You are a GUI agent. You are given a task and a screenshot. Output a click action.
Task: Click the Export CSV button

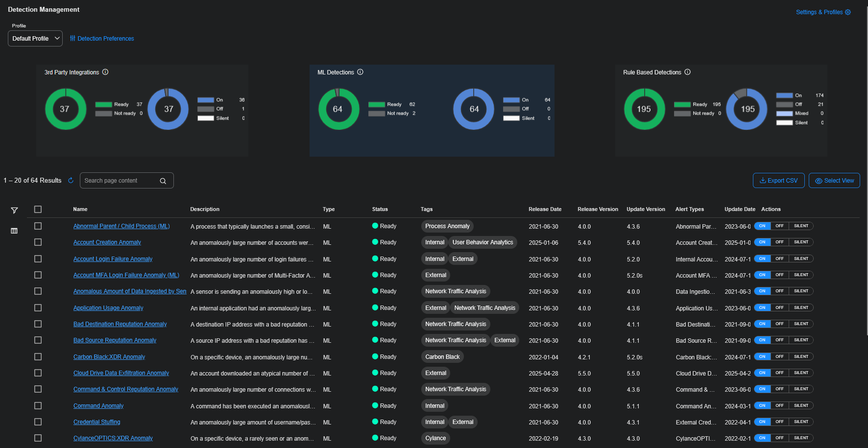pos(778,181)
